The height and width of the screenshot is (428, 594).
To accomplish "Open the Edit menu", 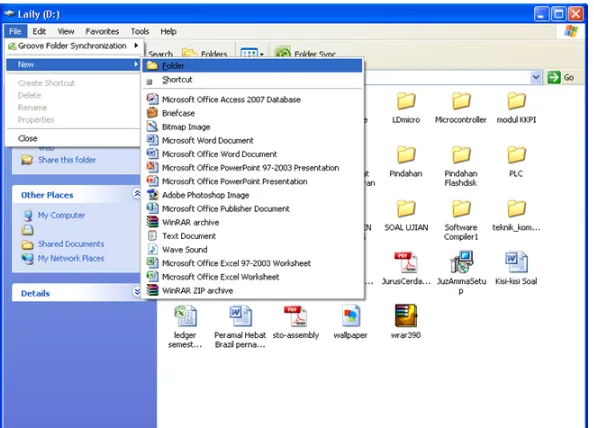I will pyautogui.click(x=39, y=31).
